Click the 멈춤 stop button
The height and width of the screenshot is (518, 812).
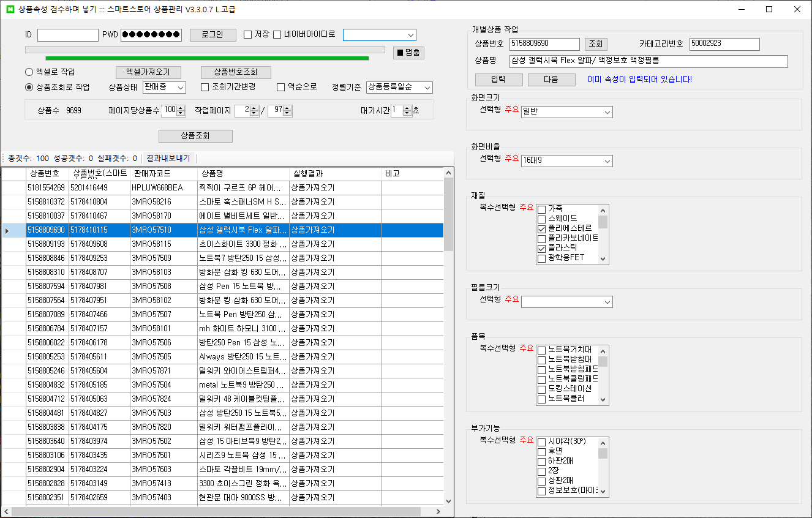[408, 53]
